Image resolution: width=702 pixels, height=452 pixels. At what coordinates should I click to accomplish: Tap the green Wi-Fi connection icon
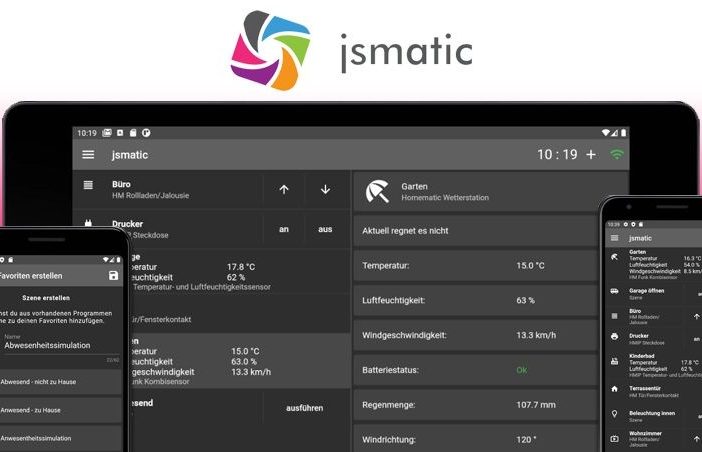[617, 154]
